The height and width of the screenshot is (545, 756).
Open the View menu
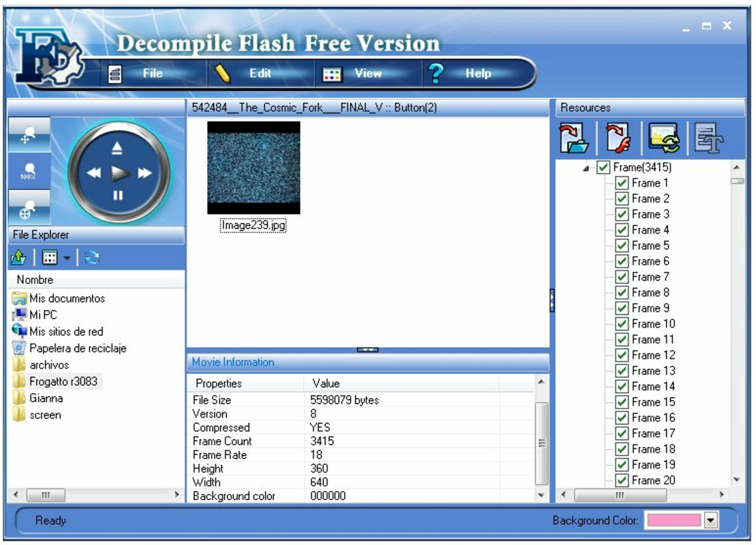368,74
